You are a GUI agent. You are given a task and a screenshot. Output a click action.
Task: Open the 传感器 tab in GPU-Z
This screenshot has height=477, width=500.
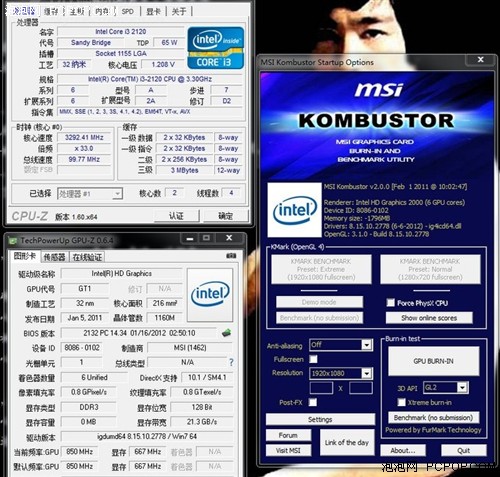(55, 257)
